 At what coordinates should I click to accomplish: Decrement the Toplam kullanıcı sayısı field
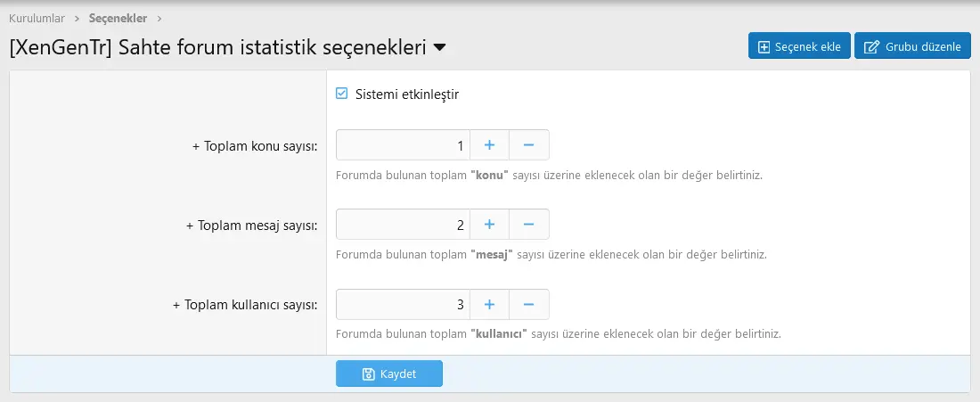pyautogui.click(x=528, y=304)
